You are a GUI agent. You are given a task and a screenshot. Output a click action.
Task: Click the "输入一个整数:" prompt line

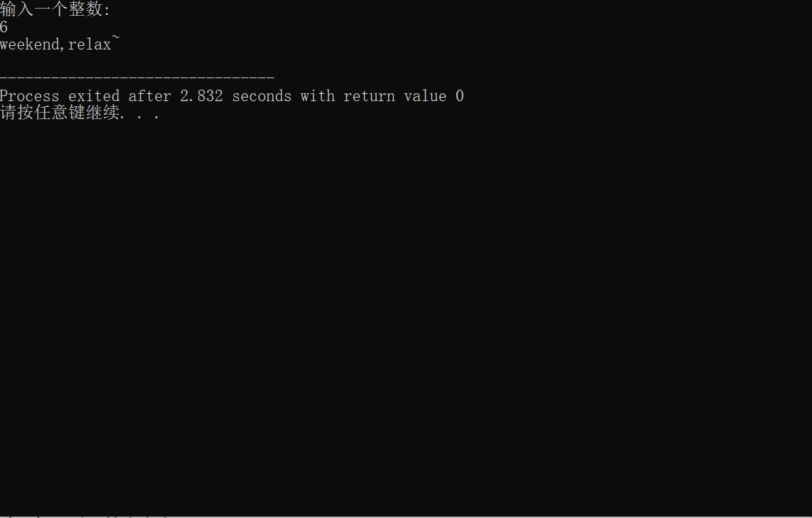[55, 10]
